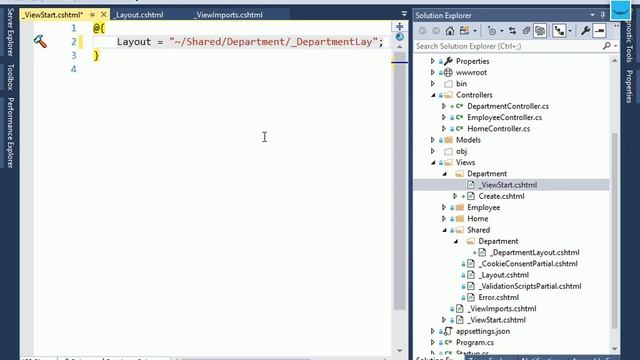The width and height of the screenshot is (640, 360).
Task: Switch to the _ViewImports.cshtml editor tab
Action: point(229,15)
